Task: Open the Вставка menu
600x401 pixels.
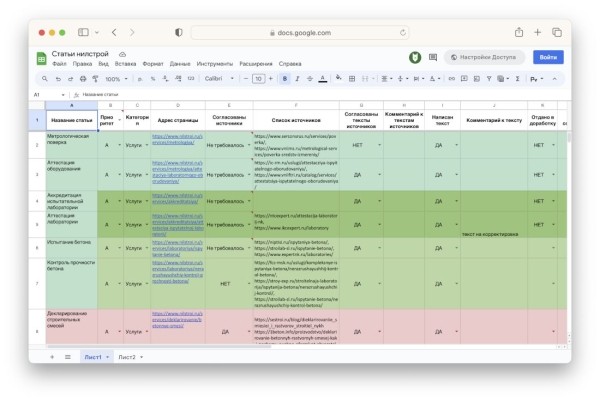Action: coord(125,63)
